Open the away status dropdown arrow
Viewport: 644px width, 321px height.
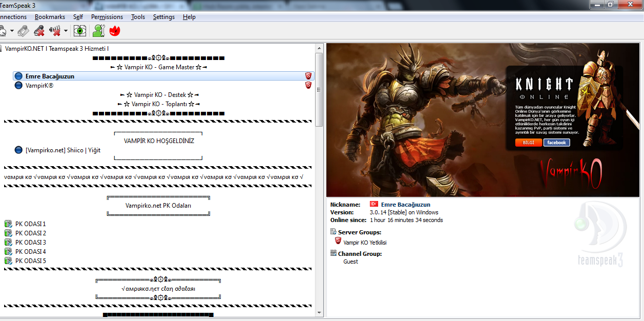(12, 31)
